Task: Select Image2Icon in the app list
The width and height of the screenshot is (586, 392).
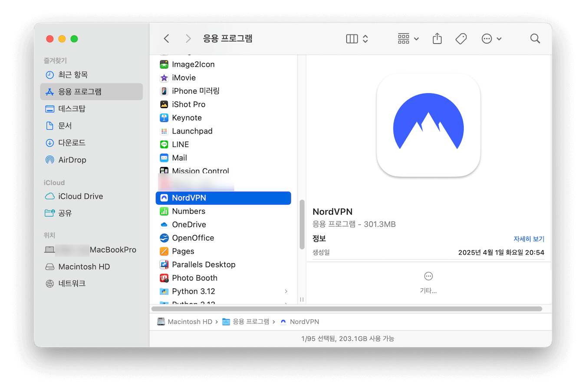Action: (x=223, y=64)
